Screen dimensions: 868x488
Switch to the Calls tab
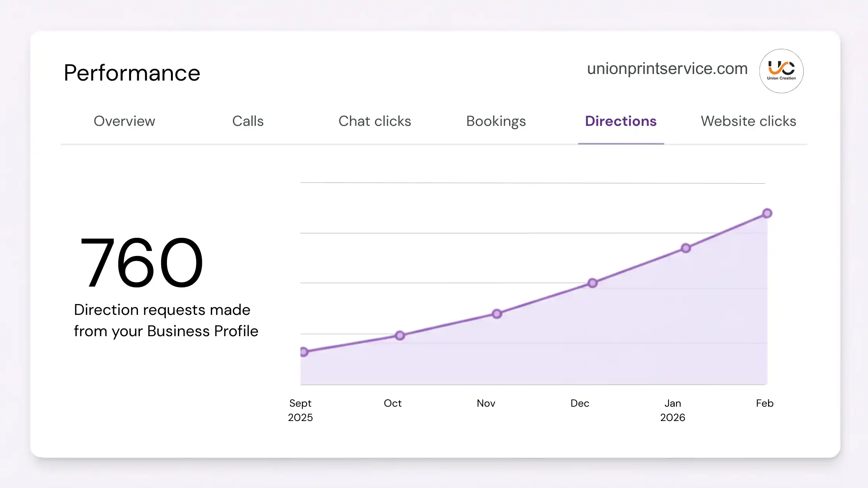(x=248, y=121)
